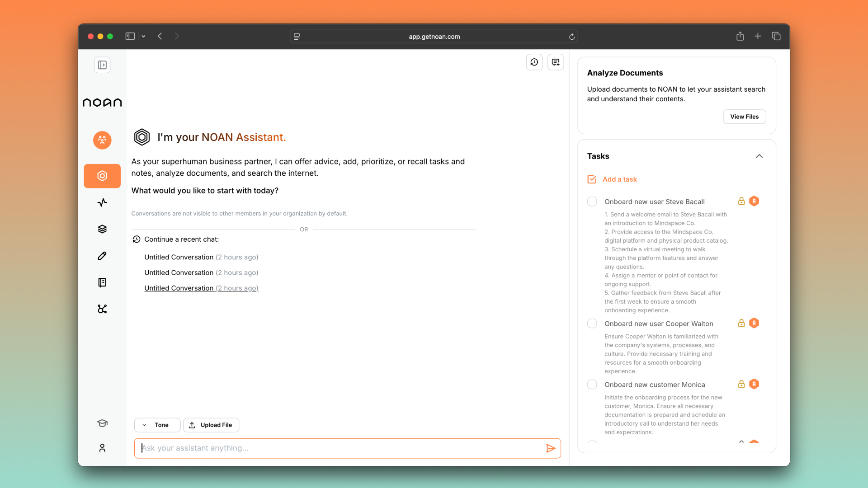This screenshot has height=488, width=868.
Task: Click Onboard new user Steve Bacall title
Action: click(655, 202)
